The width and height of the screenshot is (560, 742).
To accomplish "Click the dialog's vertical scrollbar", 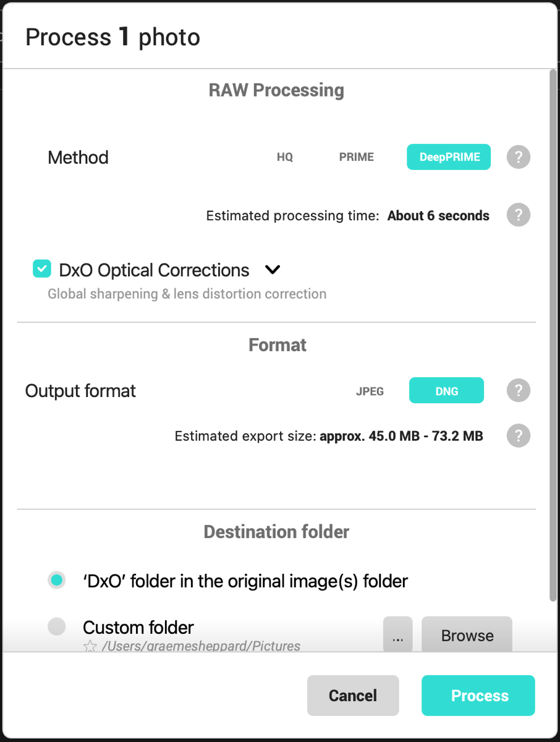I will [553, 334].
